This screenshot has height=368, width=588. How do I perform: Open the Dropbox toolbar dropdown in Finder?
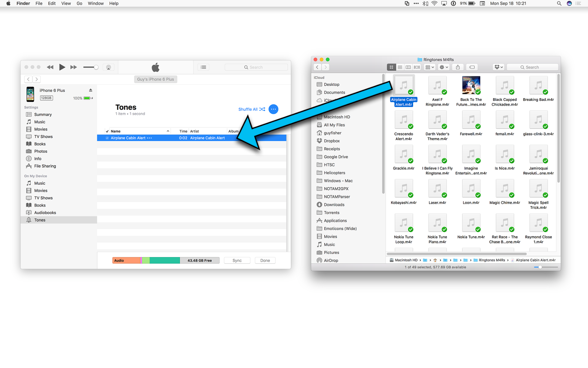click(x=499, y=67)
